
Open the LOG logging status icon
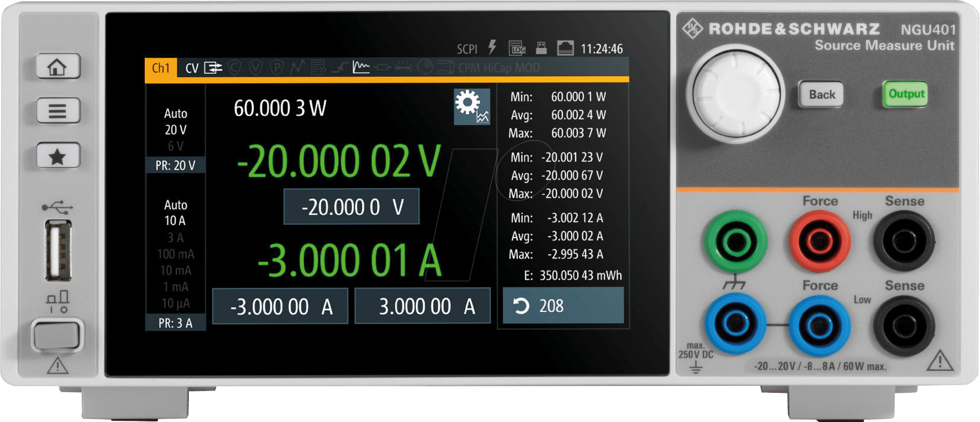517,48
